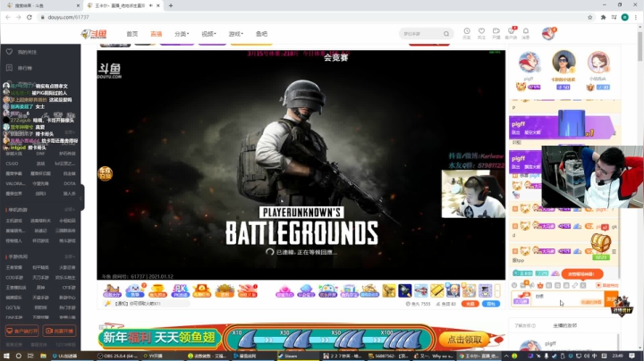This screenshot has height=361, width=644.
Task: Click 点击领取 on the new year banner
Action: 464,340
